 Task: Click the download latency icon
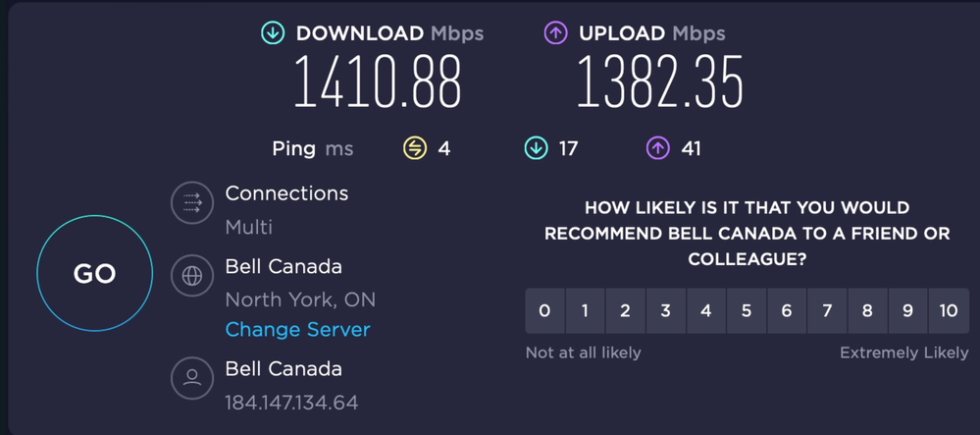pyautogui.click(x=536, y=149)
